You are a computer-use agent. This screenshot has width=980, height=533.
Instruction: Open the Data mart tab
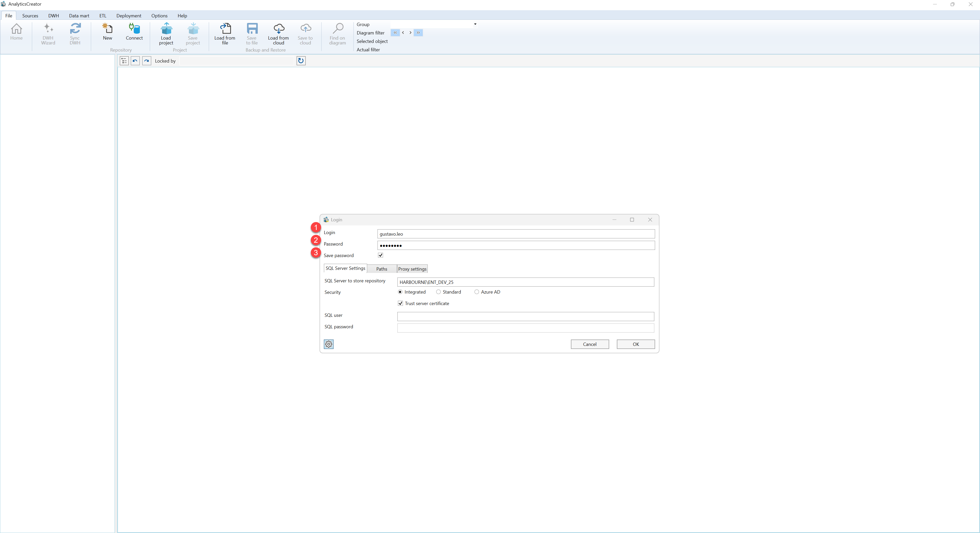click(79, 16)
